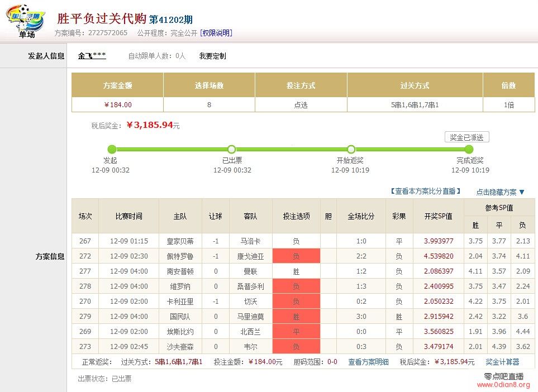The image size is (538, 392).
Task: Click 出票状态: 已出票 status text
Action: [104, 379]
